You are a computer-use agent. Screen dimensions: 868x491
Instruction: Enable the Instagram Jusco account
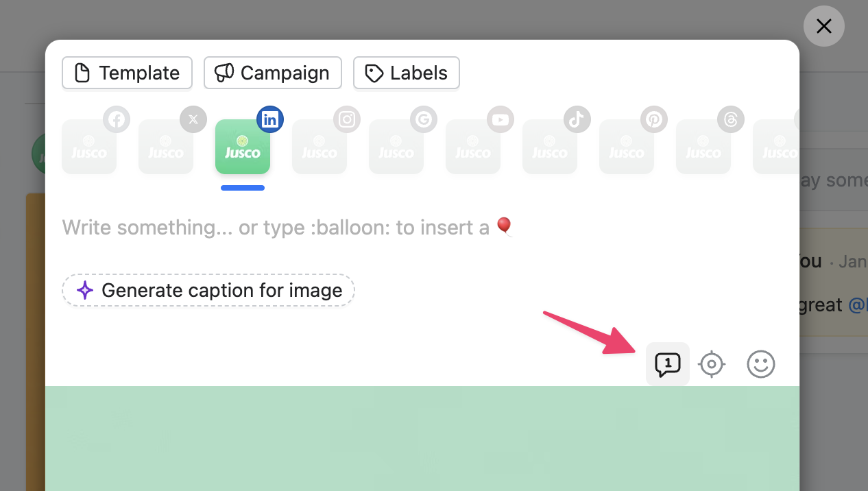point(320,147)
